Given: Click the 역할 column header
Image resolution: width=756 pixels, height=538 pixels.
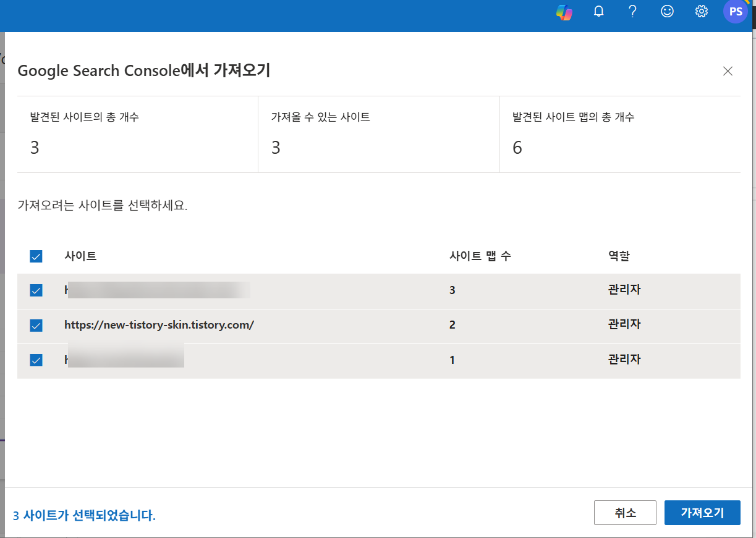Looking at the screenshot, I should [x=619, y=256].
